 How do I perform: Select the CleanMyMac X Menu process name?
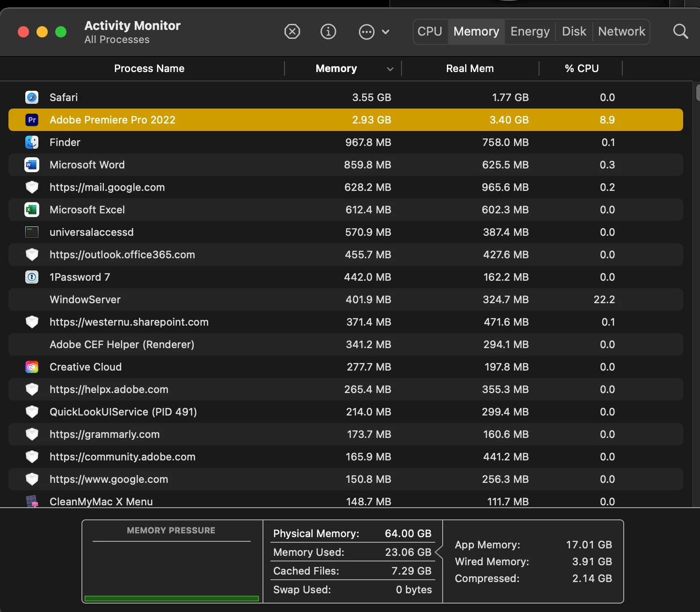pos(101,502)
